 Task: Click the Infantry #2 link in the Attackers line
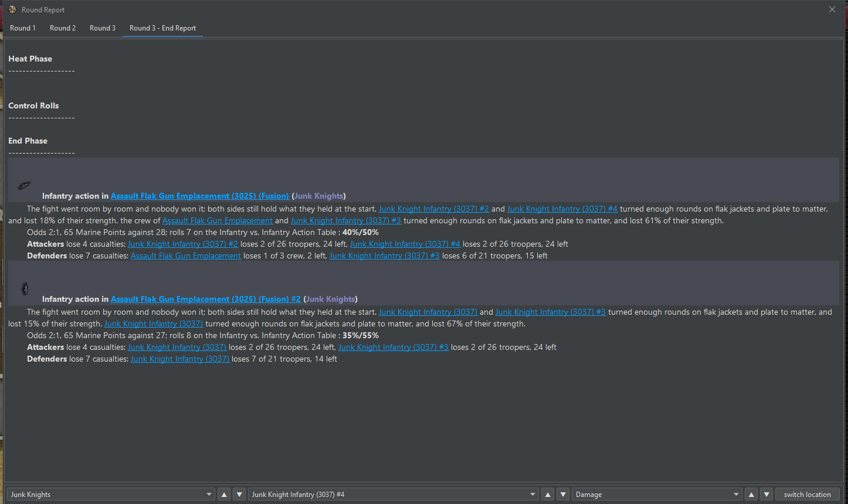coord(183,244)
